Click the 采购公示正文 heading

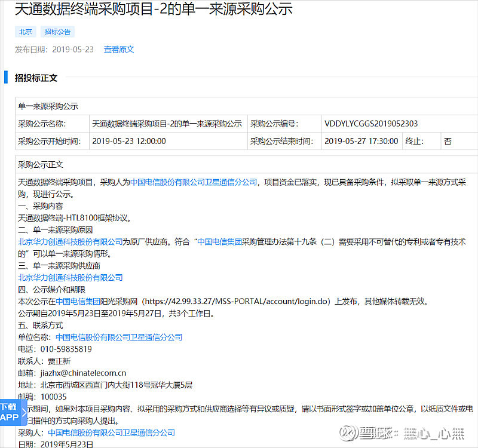(41, 165)
